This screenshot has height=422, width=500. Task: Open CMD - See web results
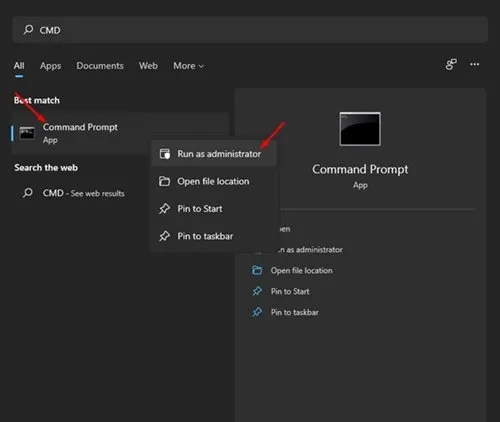[x=83, y=193]
